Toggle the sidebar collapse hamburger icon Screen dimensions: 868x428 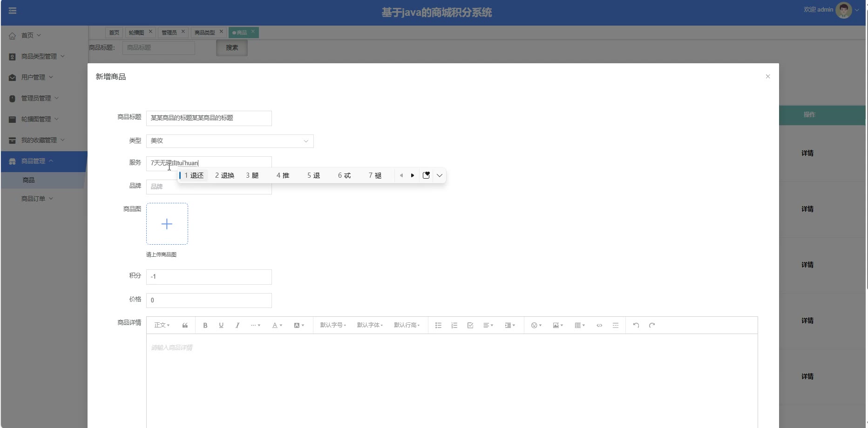coord(13,11)
